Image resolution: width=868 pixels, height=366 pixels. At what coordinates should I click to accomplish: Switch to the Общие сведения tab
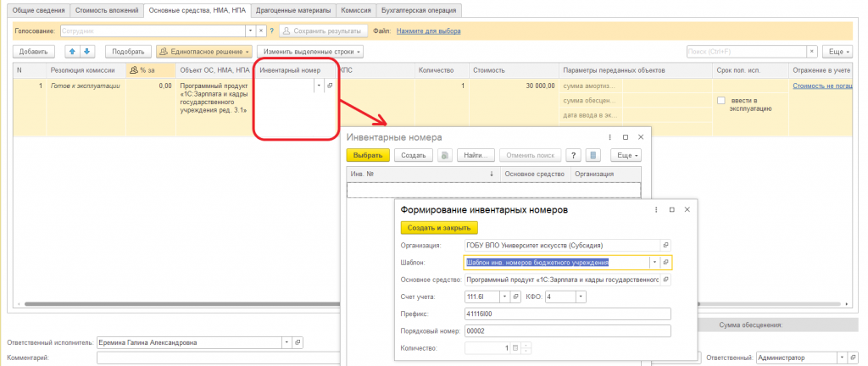click(x=38, y=10)
